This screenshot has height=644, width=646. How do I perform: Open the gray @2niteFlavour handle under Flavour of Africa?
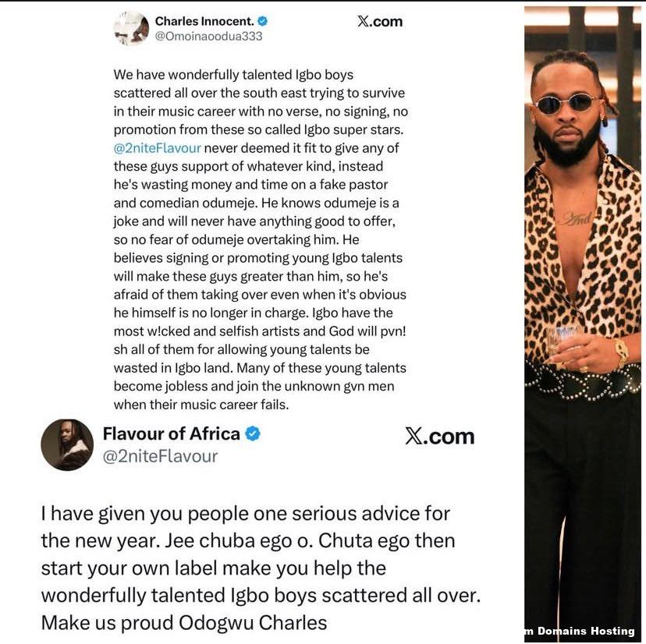(160, 456)
